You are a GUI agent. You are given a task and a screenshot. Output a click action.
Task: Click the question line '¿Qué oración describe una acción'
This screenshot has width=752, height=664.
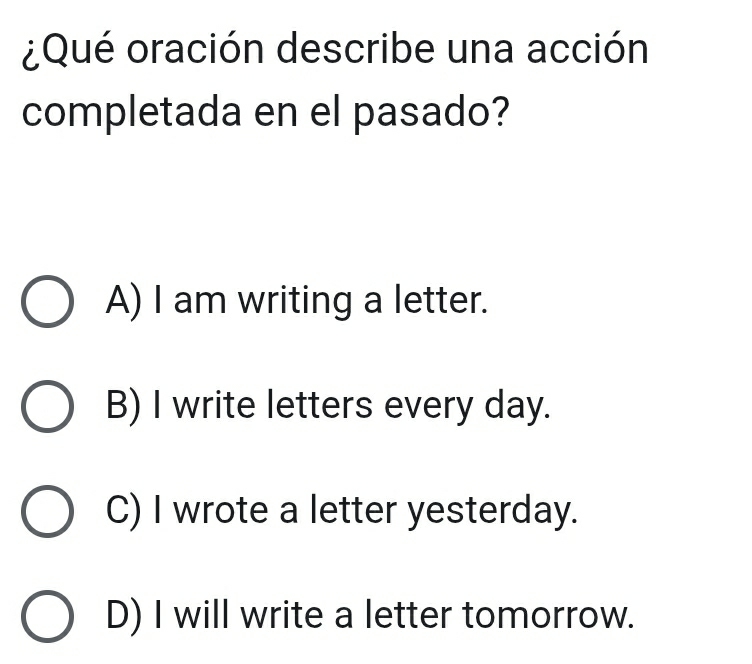[x=335, y=49]
